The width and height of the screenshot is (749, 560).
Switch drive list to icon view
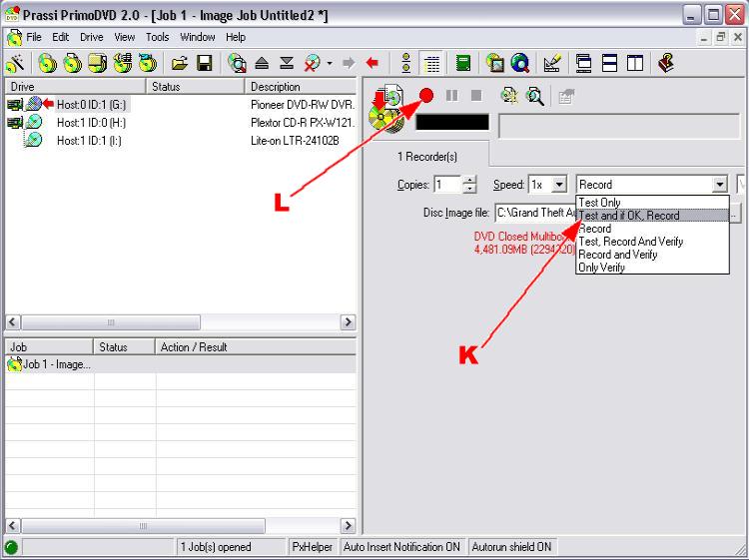tap(406, 63)
